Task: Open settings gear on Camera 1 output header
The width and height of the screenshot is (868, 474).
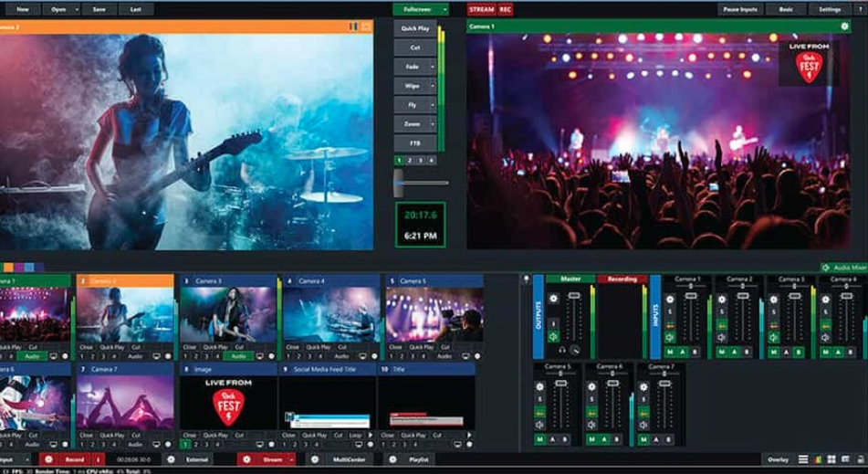Action: [844, 27]
